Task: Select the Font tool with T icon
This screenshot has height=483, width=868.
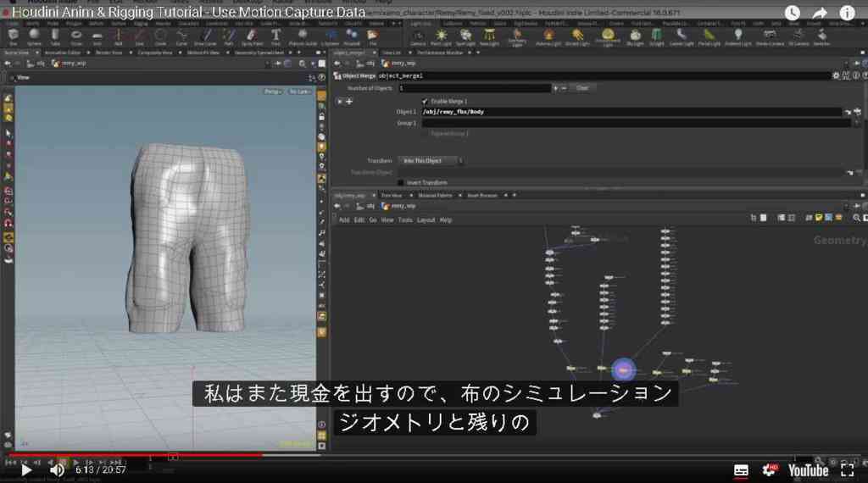Action: [x=275, y=36]
